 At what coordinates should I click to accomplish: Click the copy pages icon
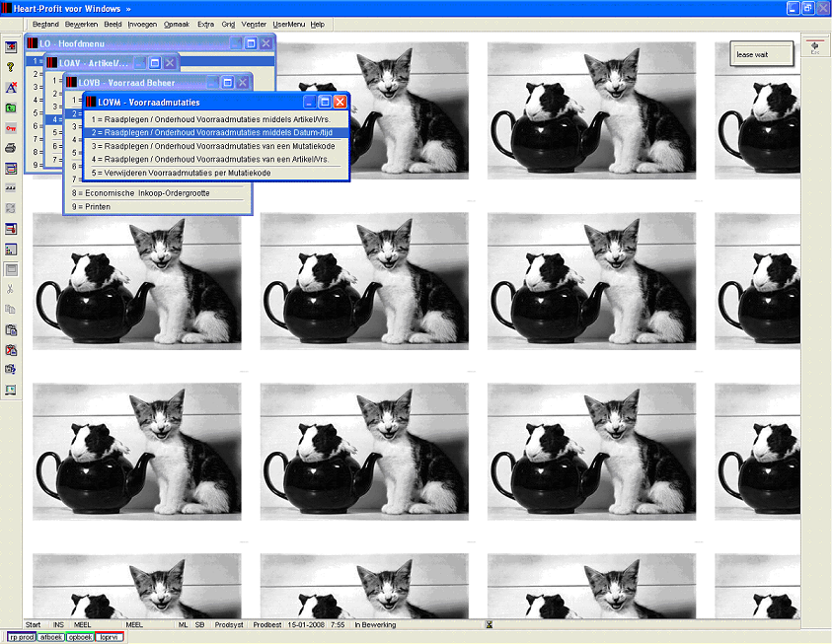[x=11, y=310]
